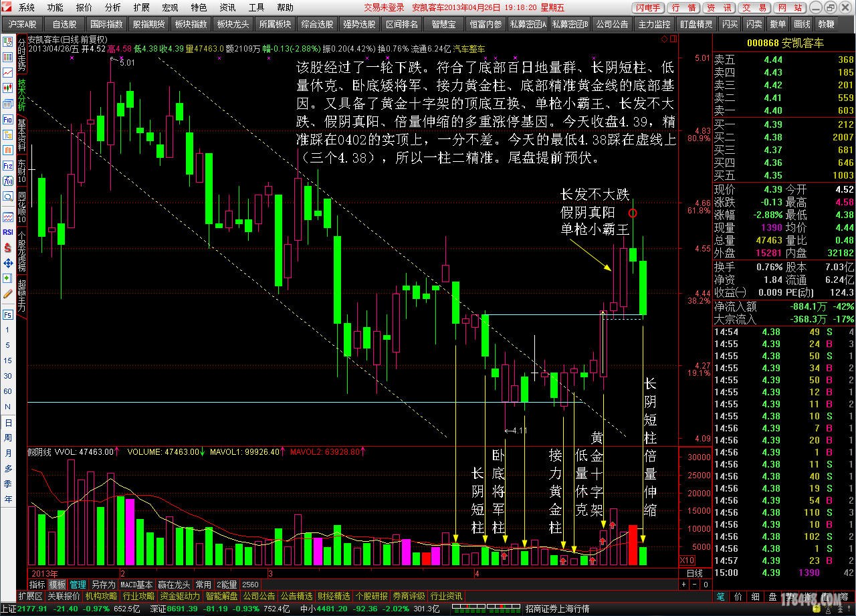The width and height of the screenshot is (856, 616).
Task: Select the 2560 indicator tab
Action: (250, 584)
